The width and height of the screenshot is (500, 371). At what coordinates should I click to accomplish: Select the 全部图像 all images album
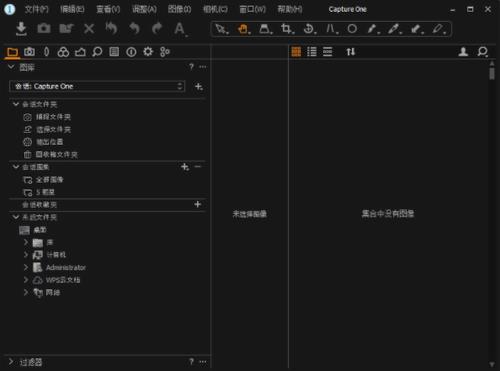pyautogui.click(x=49, y=180)
